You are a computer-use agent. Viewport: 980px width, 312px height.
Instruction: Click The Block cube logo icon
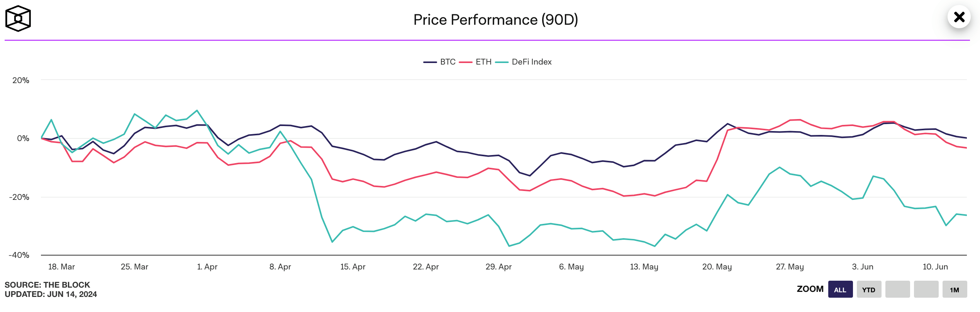point(18,19)
